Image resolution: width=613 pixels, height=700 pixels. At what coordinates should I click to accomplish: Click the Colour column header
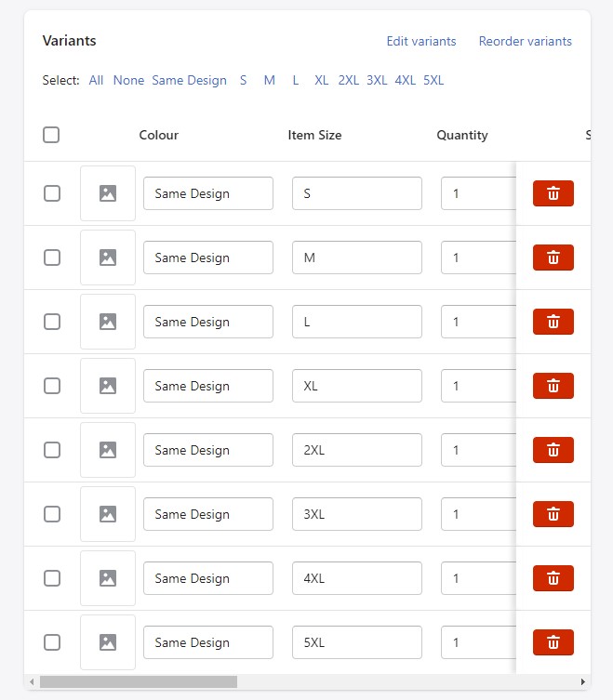159,135
